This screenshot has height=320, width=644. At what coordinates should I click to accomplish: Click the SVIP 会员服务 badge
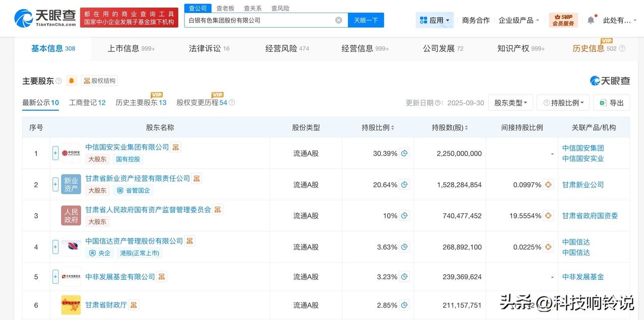pos(563,20)
